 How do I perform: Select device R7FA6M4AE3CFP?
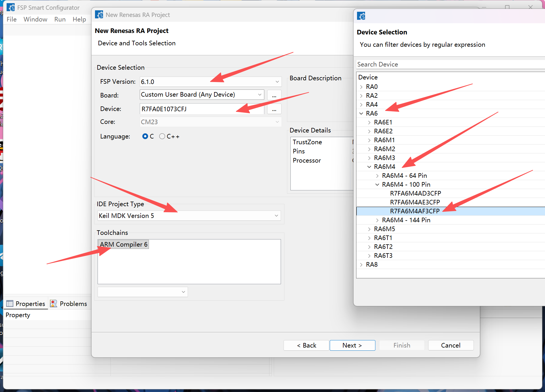click(x=415, y=202)
